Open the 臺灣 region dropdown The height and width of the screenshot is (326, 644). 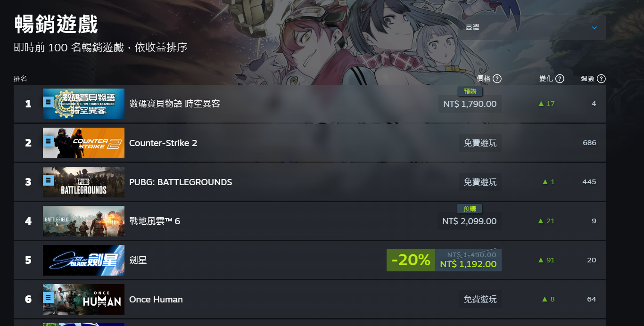click(532, 28)
